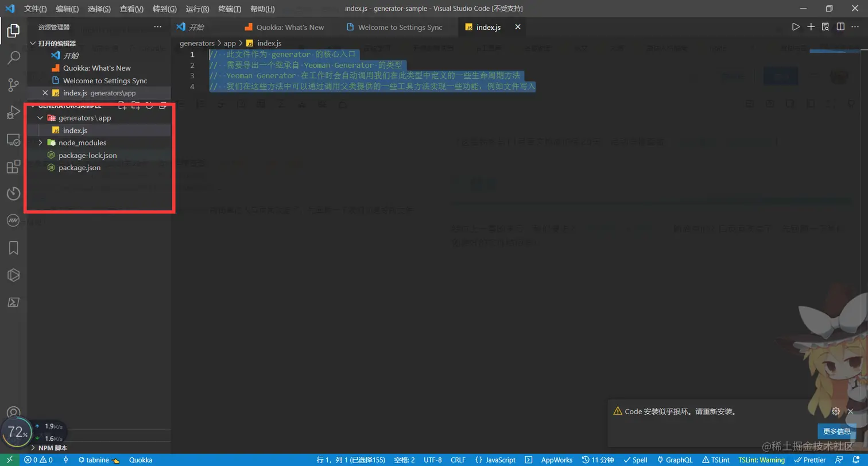Click the file search icon in editor toolbar
The image size is (868, 466).
[x=826, y=27]
